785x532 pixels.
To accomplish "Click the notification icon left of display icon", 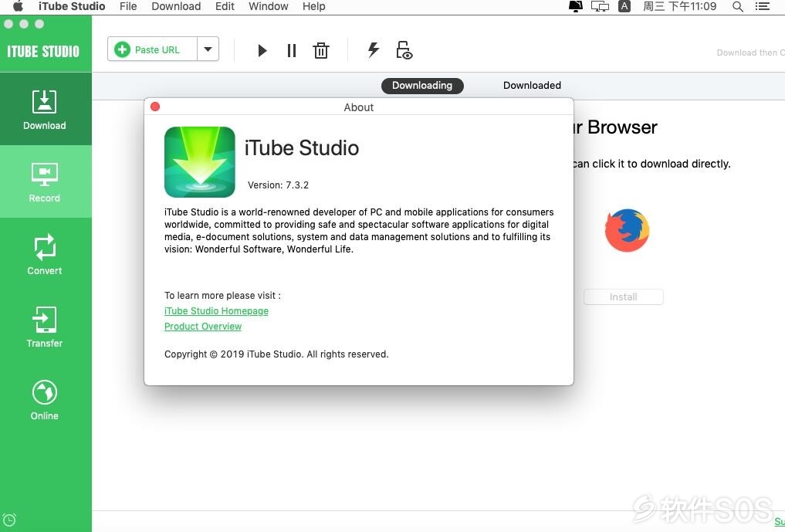I will [576, 6].
